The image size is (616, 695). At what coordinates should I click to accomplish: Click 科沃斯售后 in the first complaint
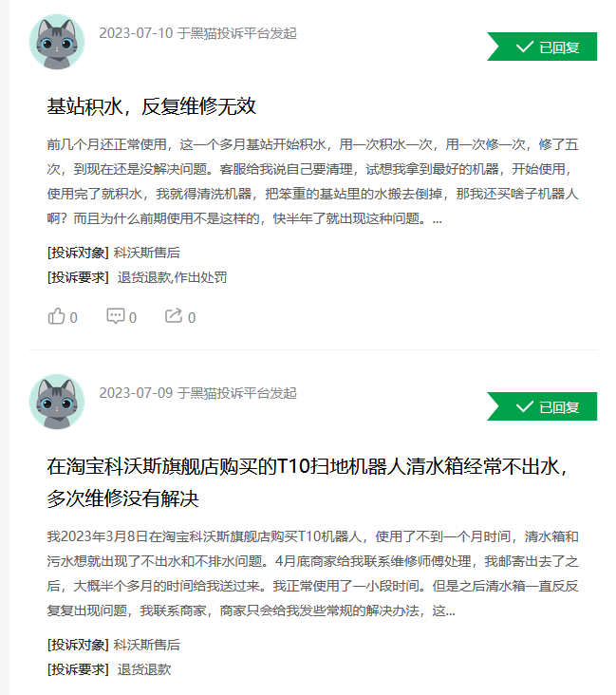click(147, 253)
